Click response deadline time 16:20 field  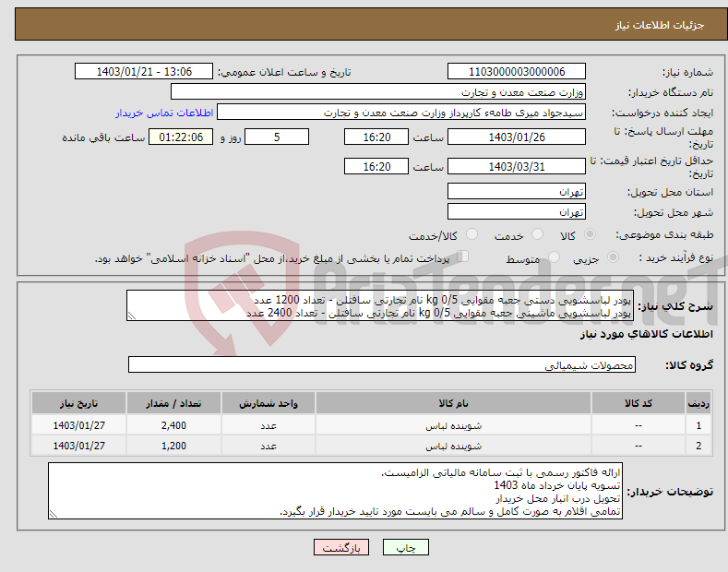tap(376, 137)
